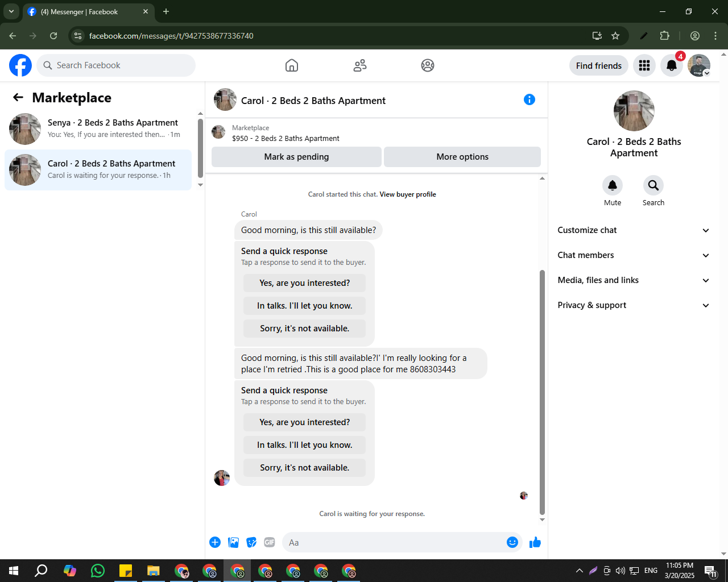This screenshot has height=582, width=728.
Task: Open the notifications bell with badge
Action: coord(672,65)
